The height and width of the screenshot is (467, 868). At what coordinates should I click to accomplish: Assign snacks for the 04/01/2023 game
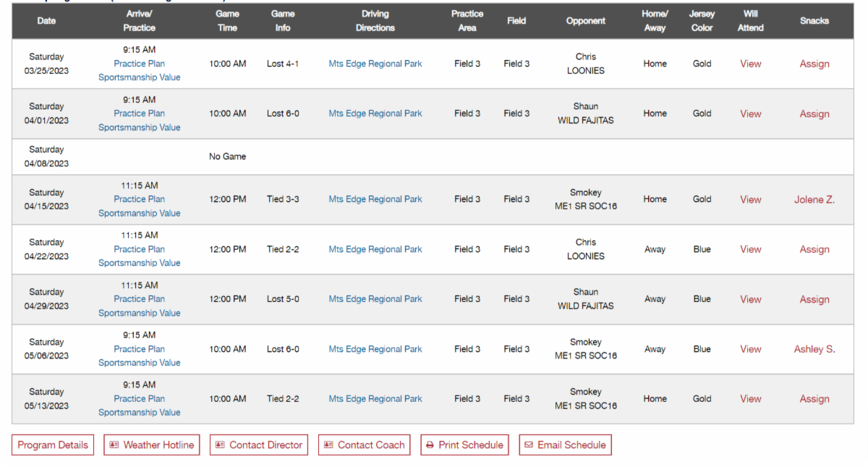click(x=814, y=114)
